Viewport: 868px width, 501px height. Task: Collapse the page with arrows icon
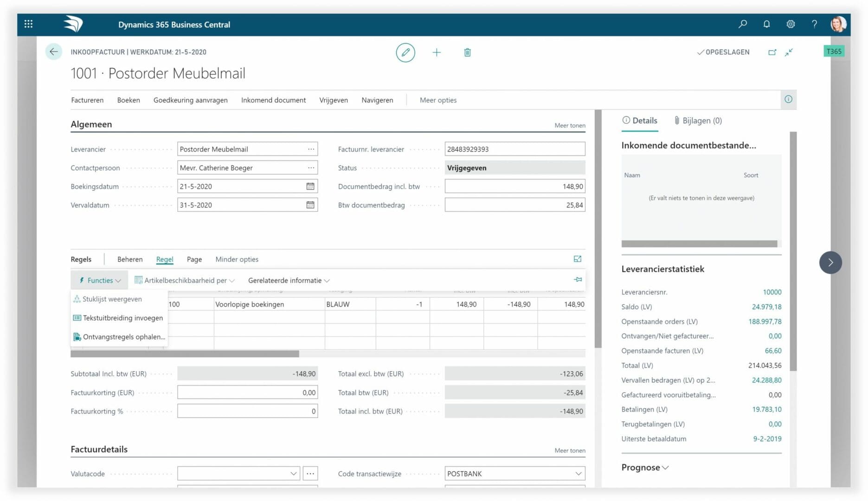(x=789, y=52)
